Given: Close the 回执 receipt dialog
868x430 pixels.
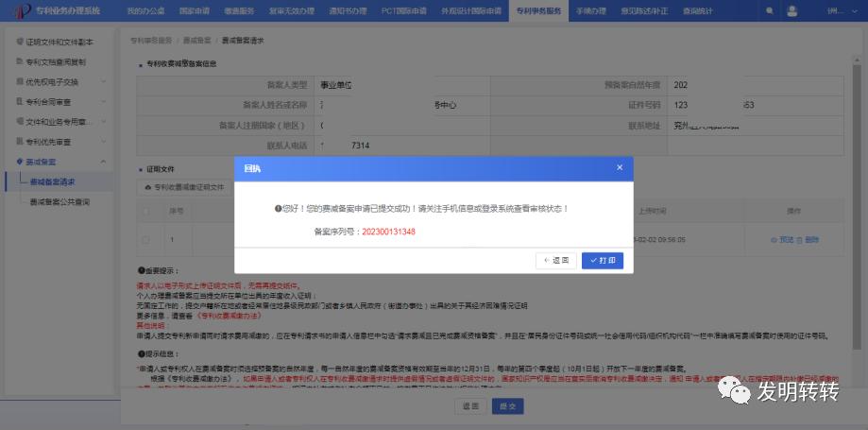Looking at the screenshot, I should point(620,167).
